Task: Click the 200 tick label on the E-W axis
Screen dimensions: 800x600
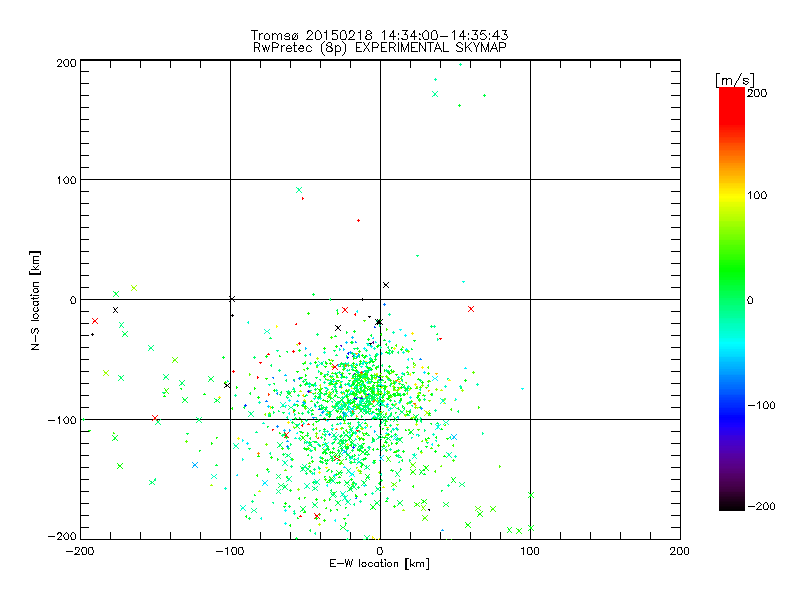Action: click(x=680, y=551)
